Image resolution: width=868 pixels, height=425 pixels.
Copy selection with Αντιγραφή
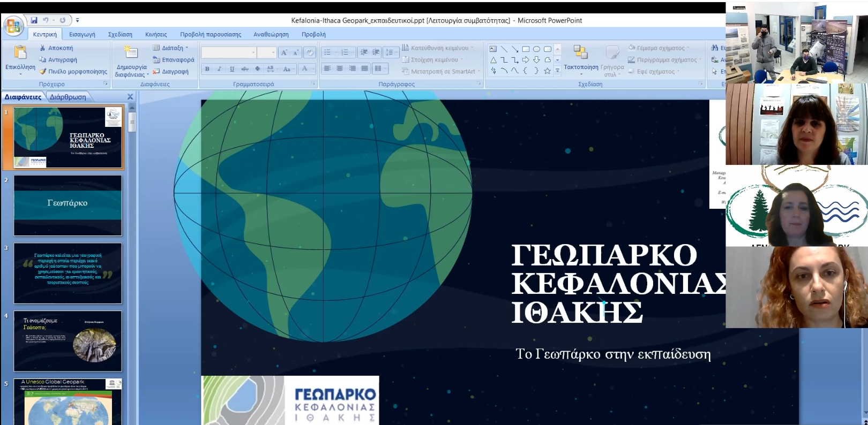(58, 59)
